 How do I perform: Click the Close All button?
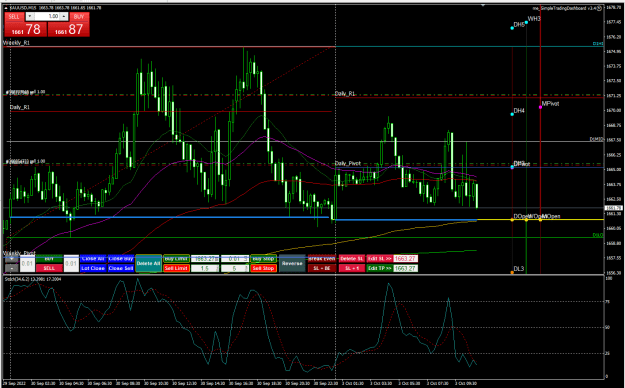[93, 259]
